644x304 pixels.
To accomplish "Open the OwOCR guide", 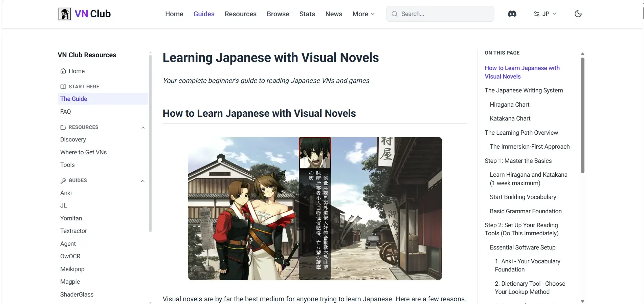I will [70, 256].
